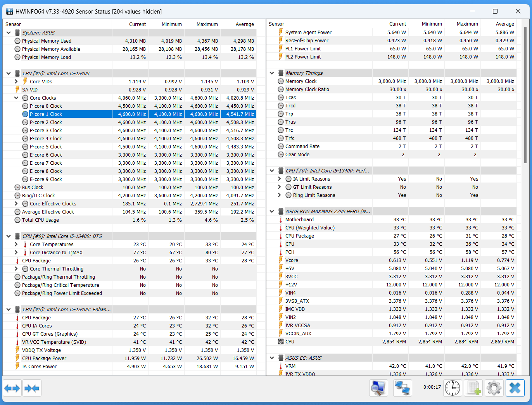Open sensor settings gear icon
Screen dimensions: 532x405
coord(494,388)
